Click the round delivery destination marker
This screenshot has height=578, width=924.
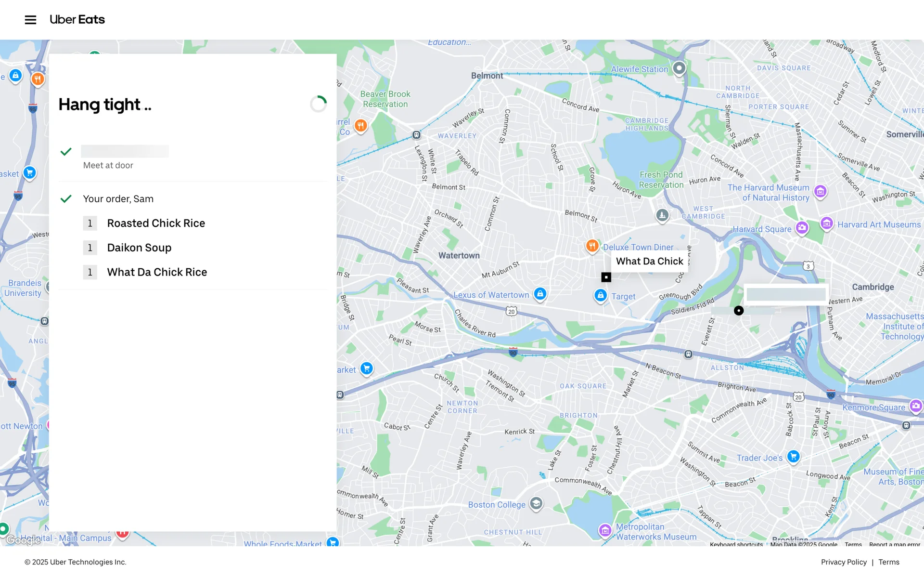738,311
